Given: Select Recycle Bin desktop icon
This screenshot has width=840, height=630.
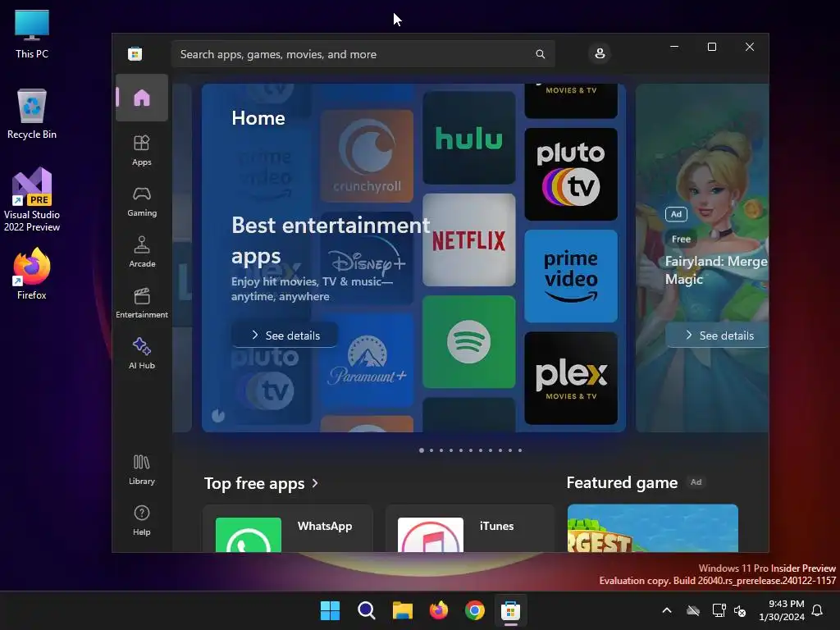Looking at the screenshot, I should (32, 114).
